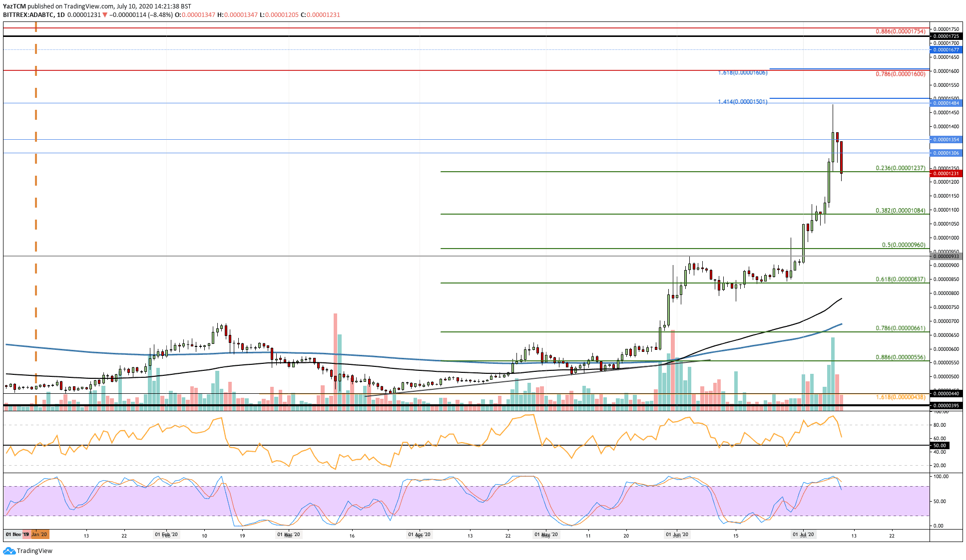Click the black 0.00001725 price tag
This screenshot has height=560, width=966.
click(x=946, y=36)
